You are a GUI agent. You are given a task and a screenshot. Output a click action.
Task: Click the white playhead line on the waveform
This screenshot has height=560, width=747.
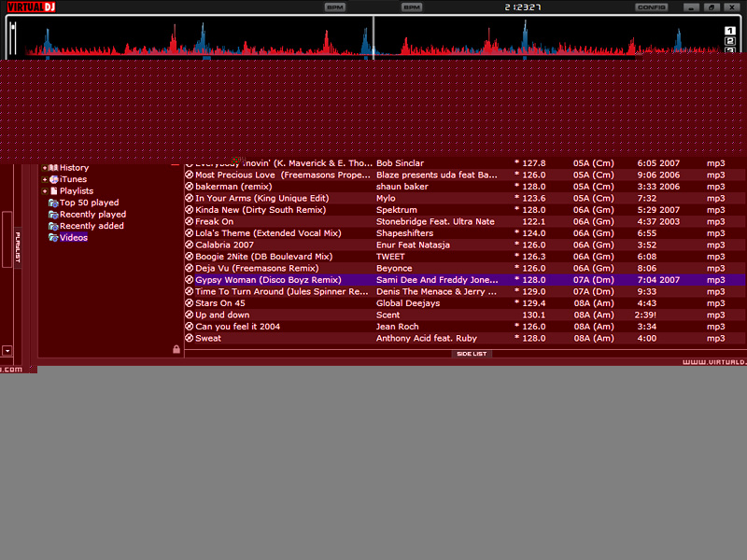pyautogui.click(x=373, y=37)
